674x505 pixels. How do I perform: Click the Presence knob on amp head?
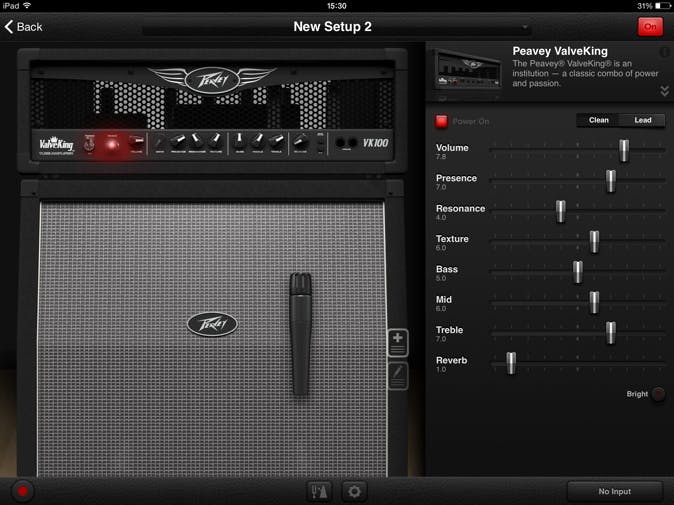pyautogui.click(x=178, y=140)
